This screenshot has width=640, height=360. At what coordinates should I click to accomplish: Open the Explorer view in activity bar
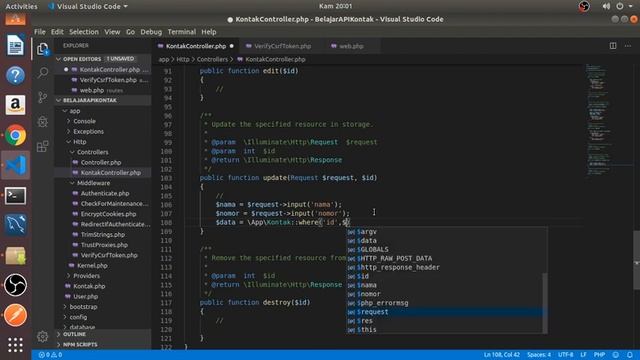tap(42, 49)
